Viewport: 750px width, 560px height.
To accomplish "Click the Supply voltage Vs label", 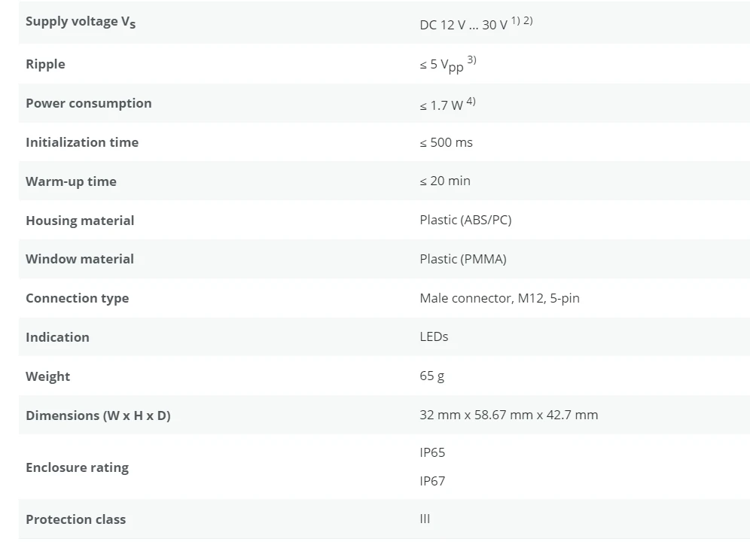I will (x=81, y=22).
